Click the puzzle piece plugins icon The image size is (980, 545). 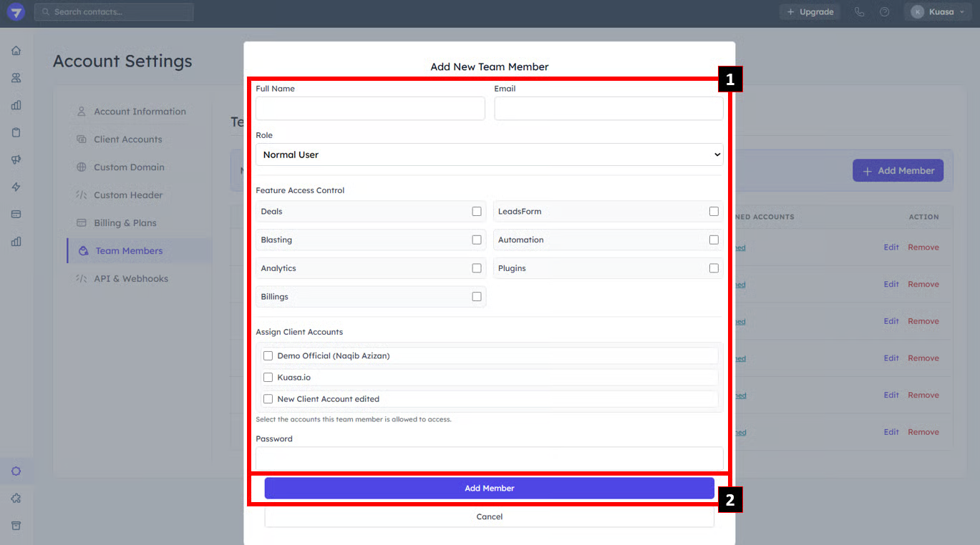click(16, 499)
